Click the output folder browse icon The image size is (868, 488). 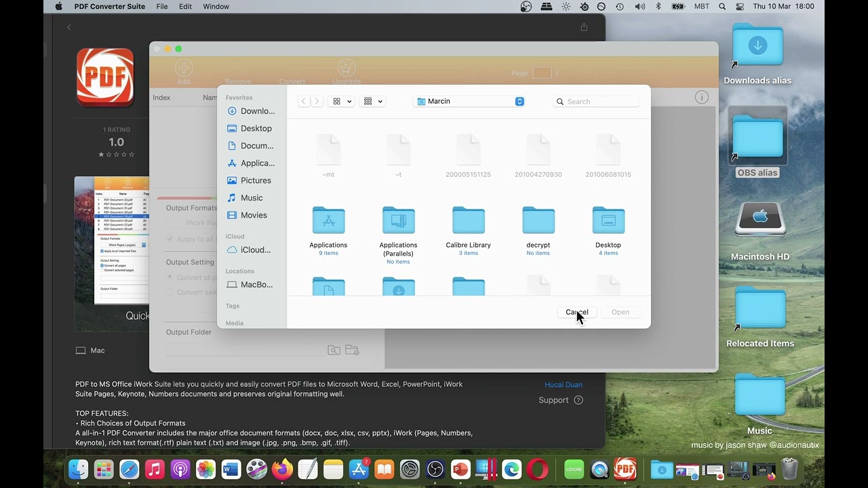[x=334, y=350]
